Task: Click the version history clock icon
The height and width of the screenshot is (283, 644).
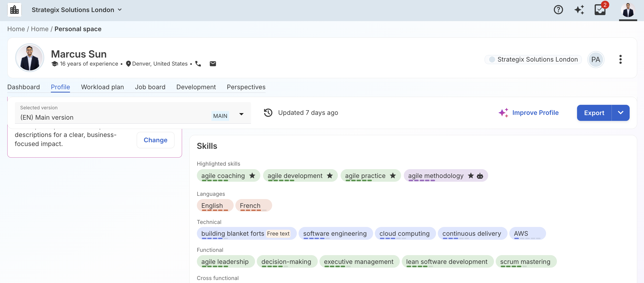Action: (x=268, y=113)
